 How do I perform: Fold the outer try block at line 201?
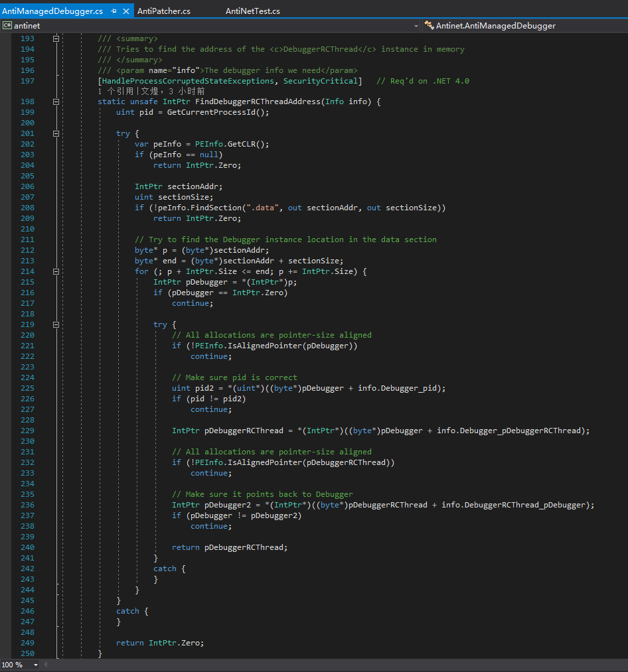(x=56, y=133)
